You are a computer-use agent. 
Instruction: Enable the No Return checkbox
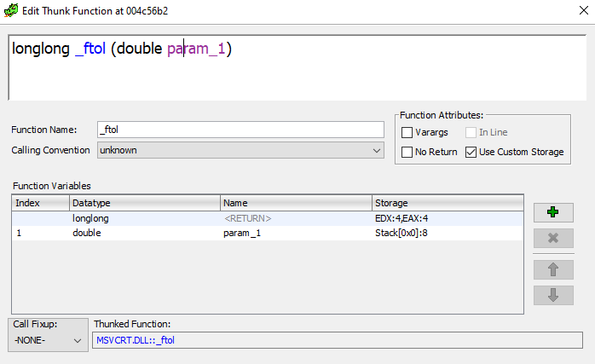coord(407,152)
